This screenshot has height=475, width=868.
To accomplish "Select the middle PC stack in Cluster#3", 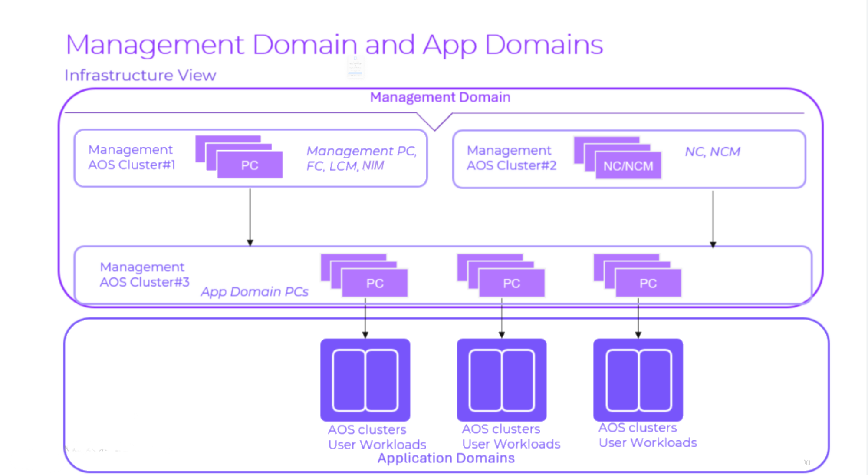I will tap(511, 283).
